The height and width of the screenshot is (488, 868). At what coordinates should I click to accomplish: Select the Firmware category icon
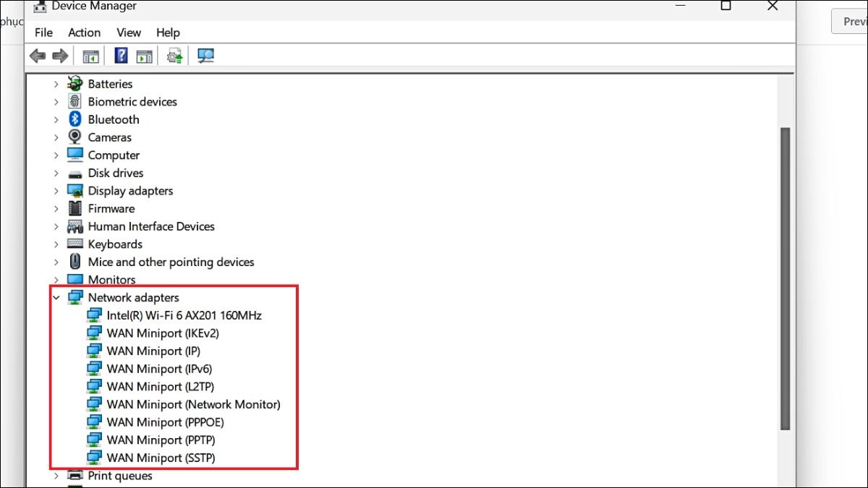tap(75, 208)
